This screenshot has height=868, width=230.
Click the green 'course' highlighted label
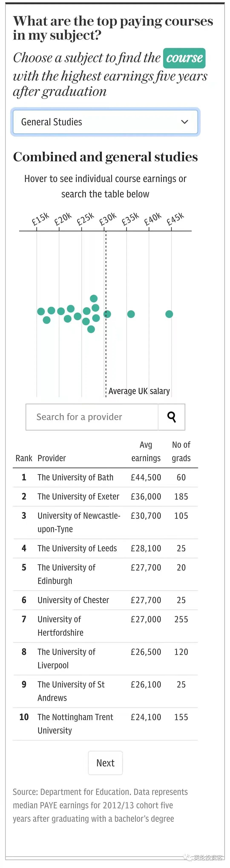184,58
